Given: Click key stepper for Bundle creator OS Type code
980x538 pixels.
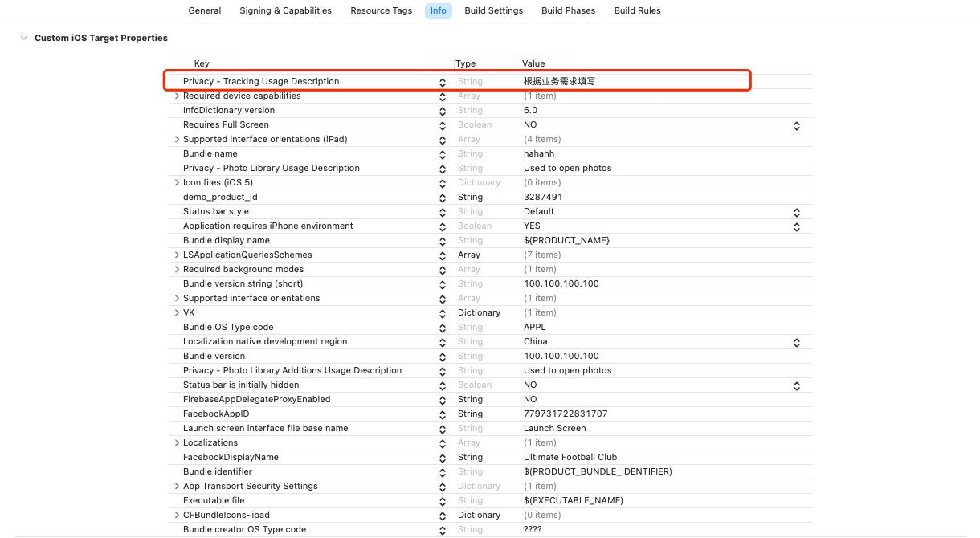Looking at the screenshot, I should point(443,530).
